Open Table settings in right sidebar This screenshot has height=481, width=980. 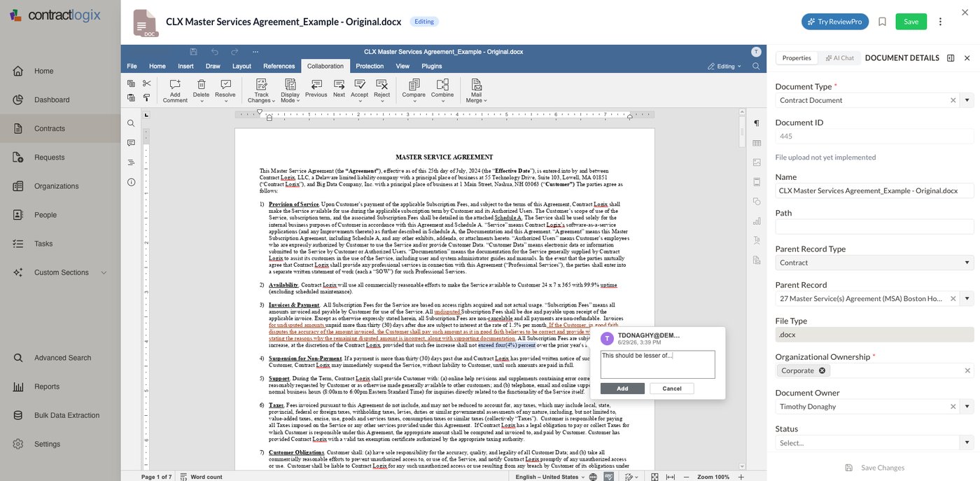point(757,143)
